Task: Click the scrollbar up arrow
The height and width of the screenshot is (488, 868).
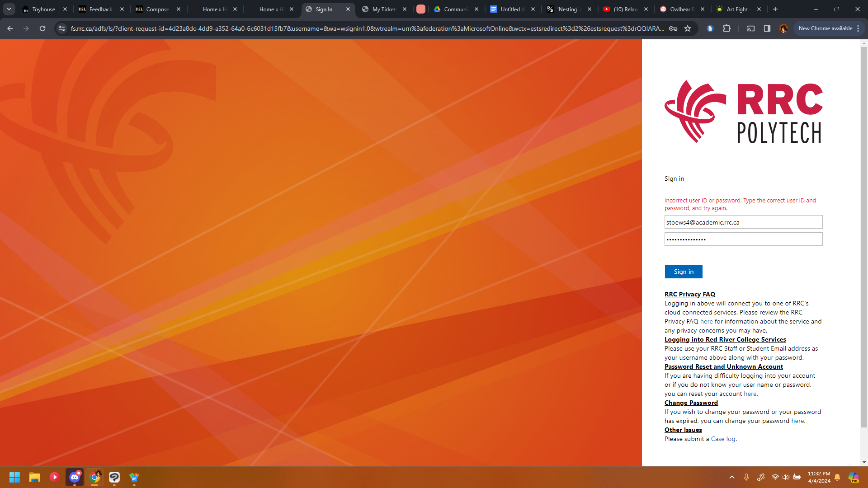Action: [864, 43]
